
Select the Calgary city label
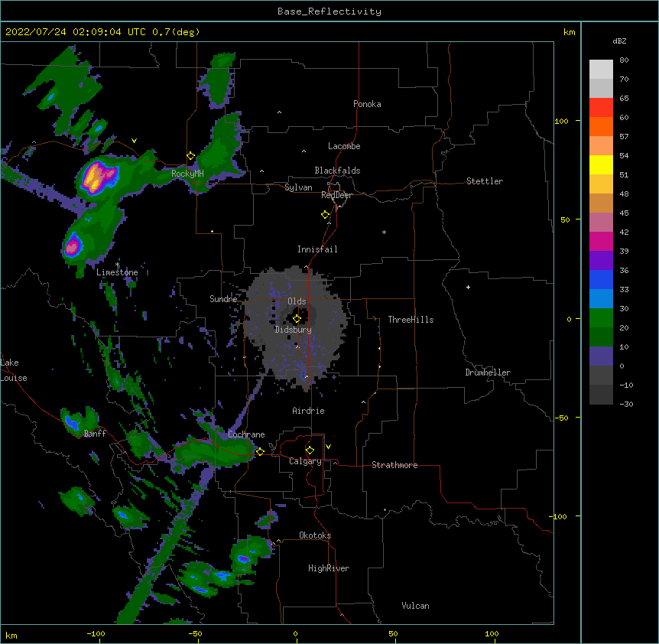[305, 461]
